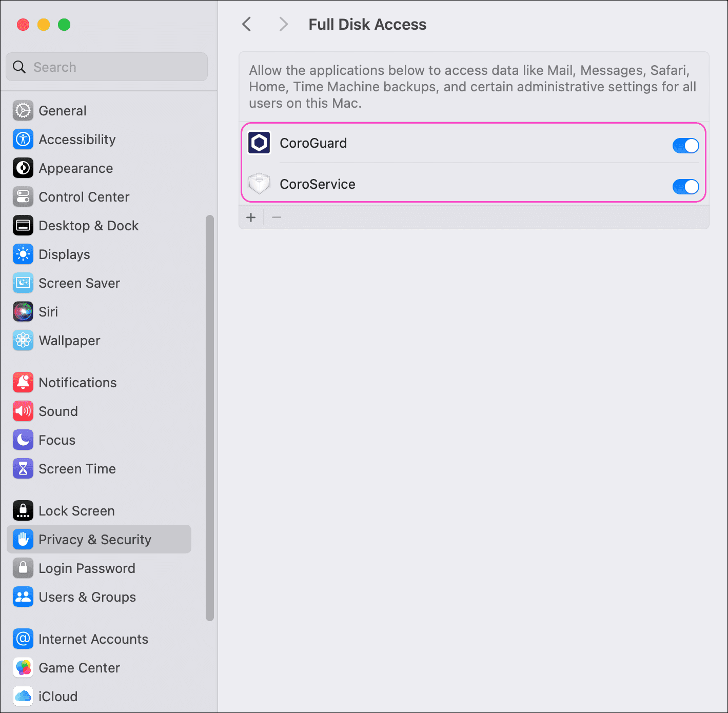
Task: Click the CoroGuard app icon
Action: pyautogui.click(x=259, y=143)
